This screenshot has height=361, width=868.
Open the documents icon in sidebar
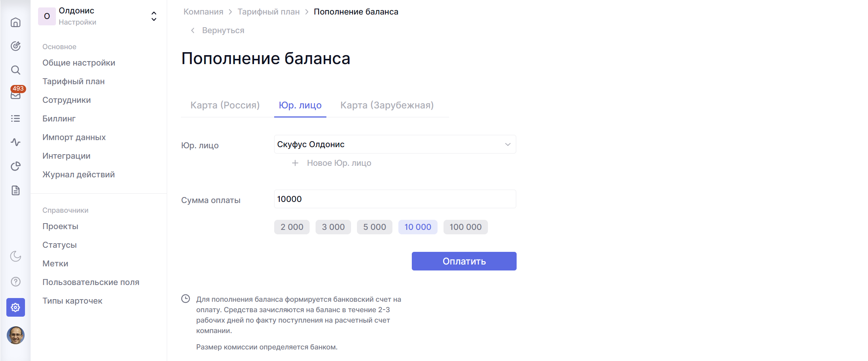click(15, 190)
